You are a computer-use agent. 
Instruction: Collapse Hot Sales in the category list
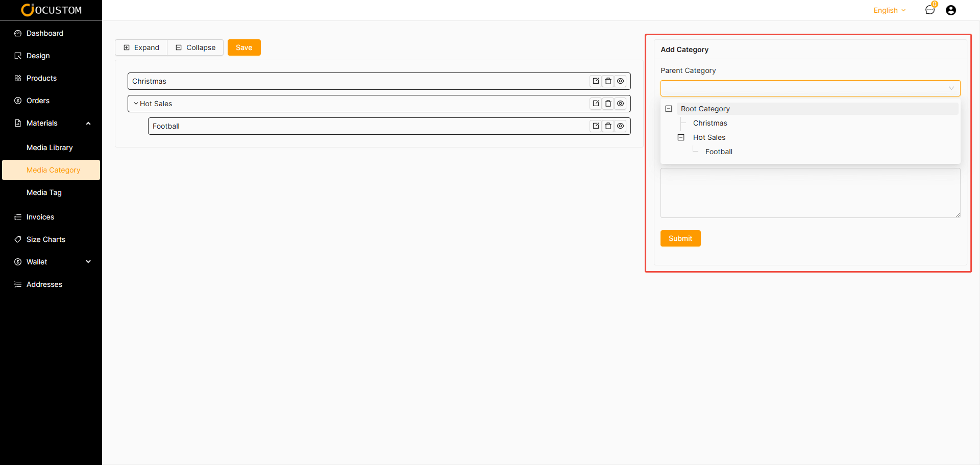(x=136, y=104)
